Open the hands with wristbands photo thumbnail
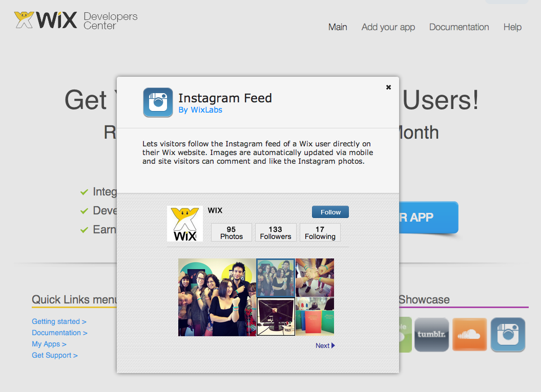This screenshot has height=392, width=541. [315, 278]
